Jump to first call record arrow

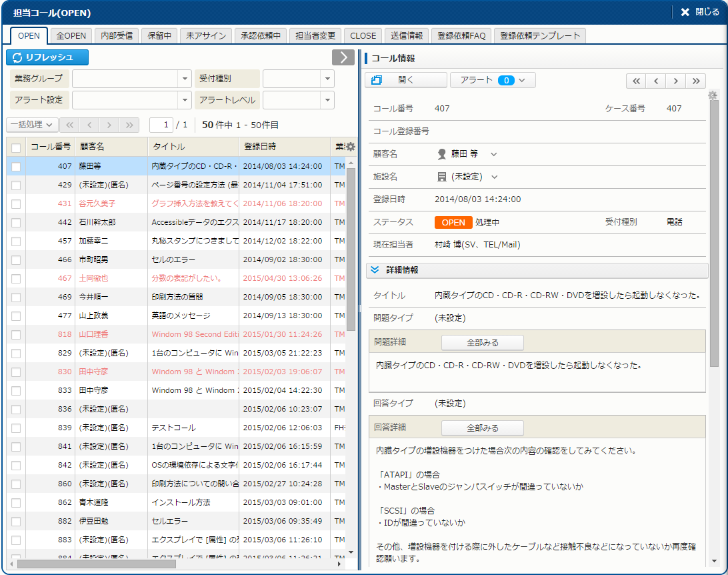click(x=636, y=81)
